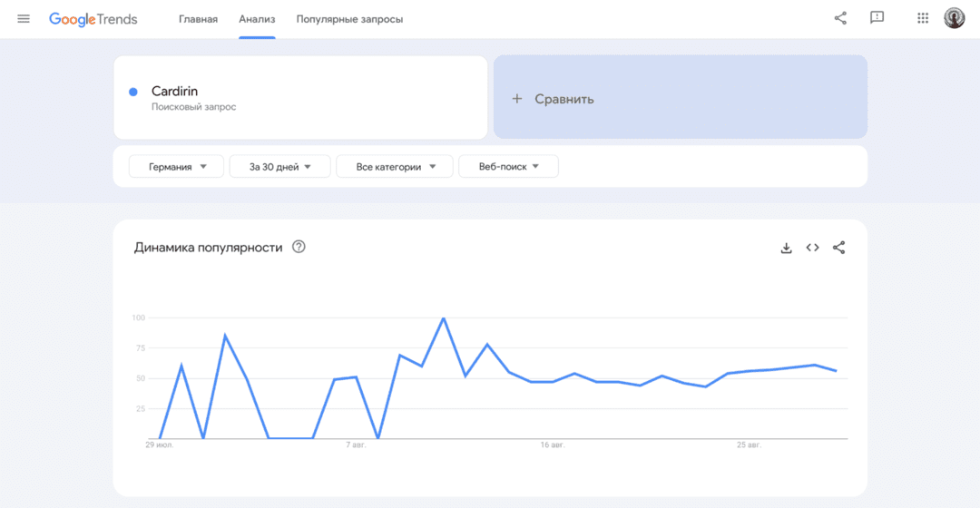Go to the Главная tab

pos(198,19)
